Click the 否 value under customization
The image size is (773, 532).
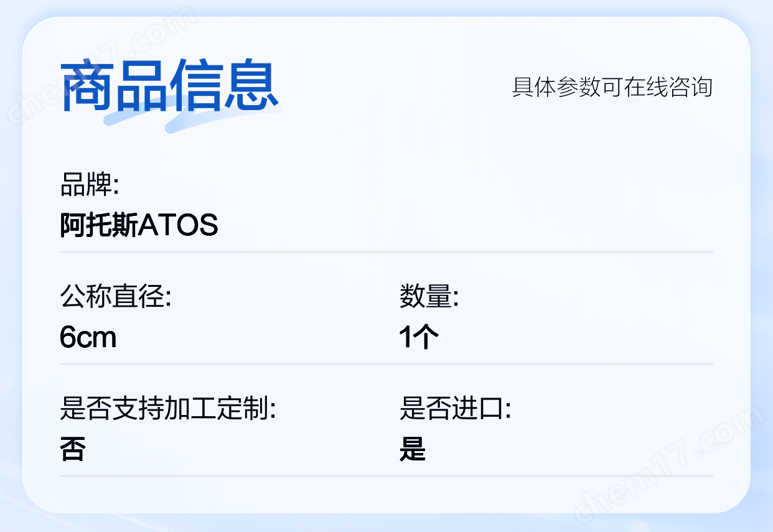coord(72,449)
